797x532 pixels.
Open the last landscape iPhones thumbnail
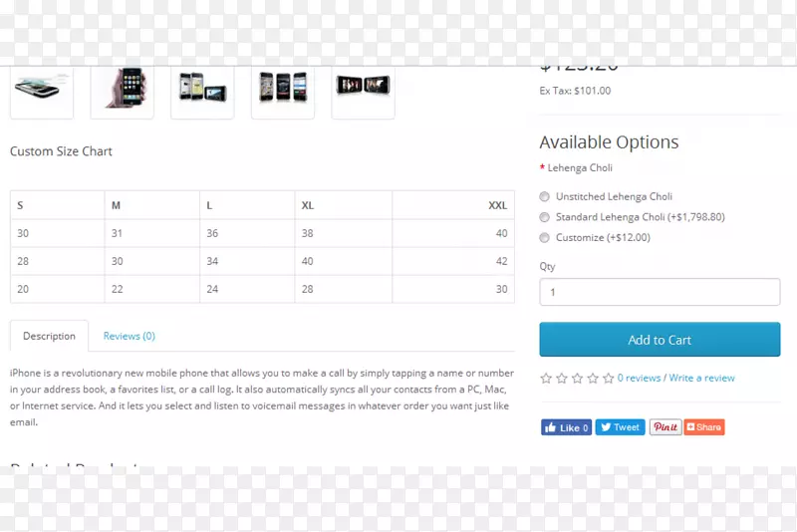coord(363,89)
